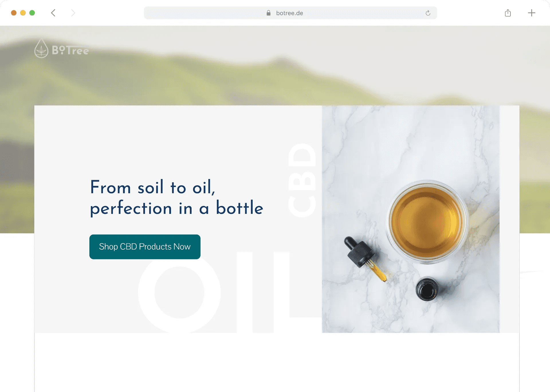Maximize window using the green button
Screen dimensions: 550x392
32,13
